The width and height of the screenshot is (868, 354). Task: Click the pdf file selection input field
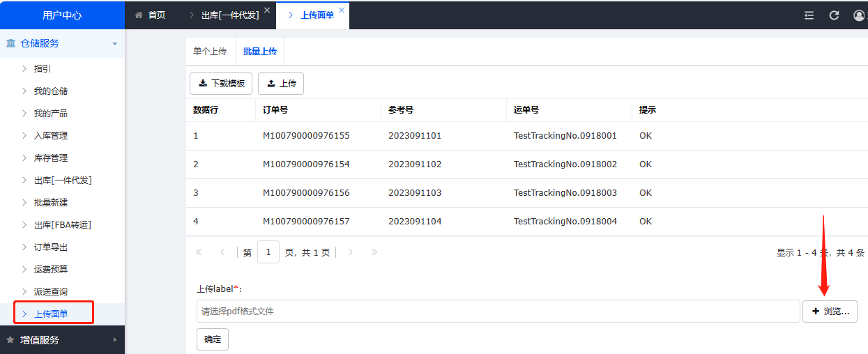(498, 311)
